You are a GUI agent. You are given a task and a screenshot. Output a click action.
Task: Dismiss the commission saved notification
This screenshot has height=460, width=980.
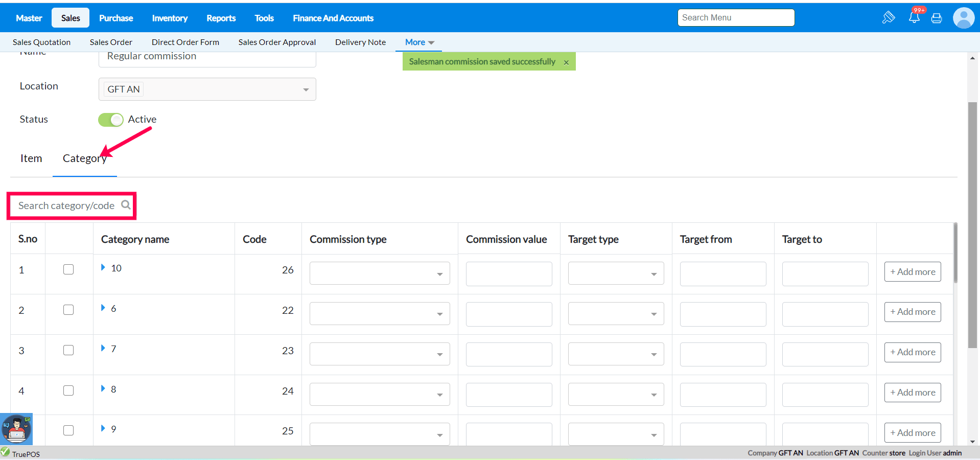click(566, 62)
